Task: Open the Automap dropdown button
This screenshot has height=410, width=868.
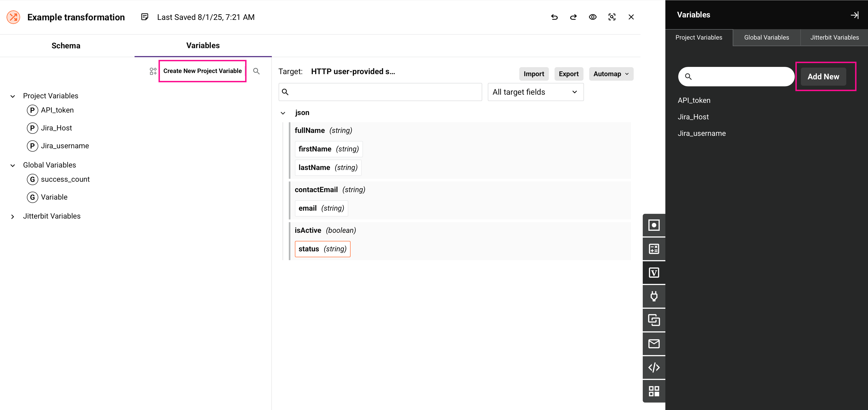Action: (x=611, y=74)
